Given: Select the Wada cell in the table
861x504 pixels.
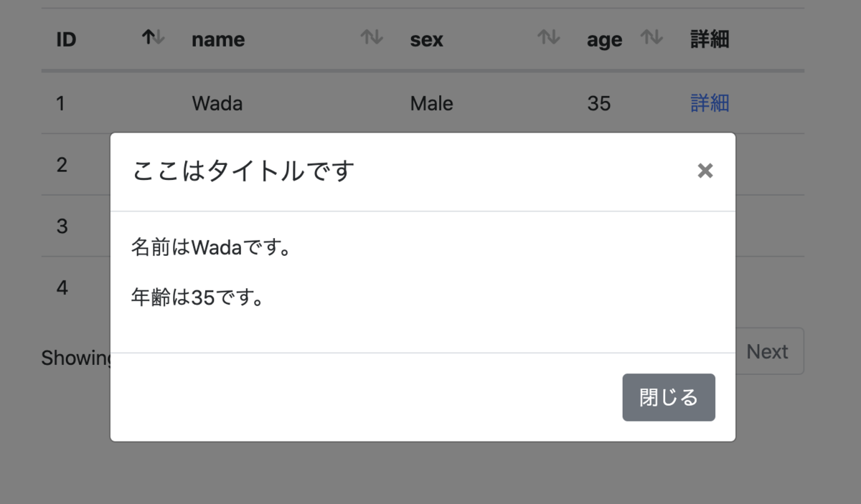Looking at the screenshot, I should [217, 103].
